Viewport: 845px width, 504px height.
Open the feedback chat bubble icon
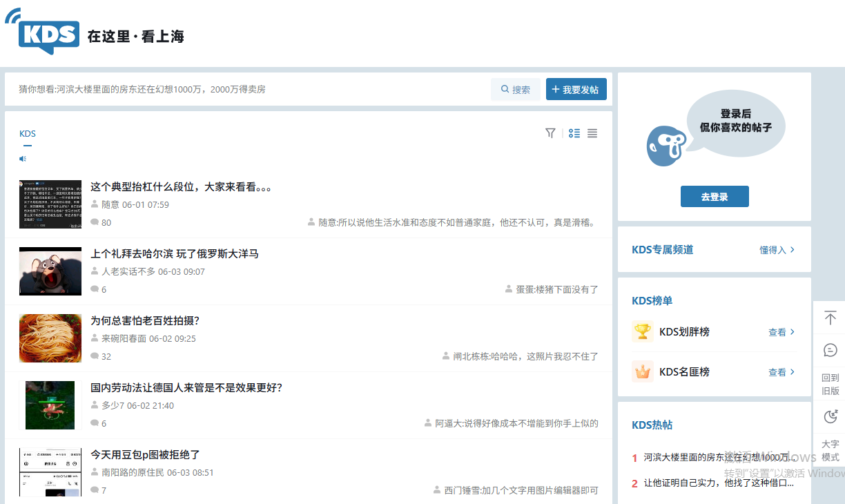(x=831, y=351)
